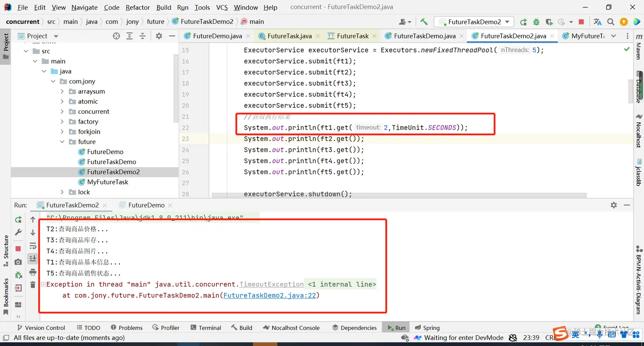Stop process with Run panel red square
Viewport: 644px width, 346px height.
18,248
